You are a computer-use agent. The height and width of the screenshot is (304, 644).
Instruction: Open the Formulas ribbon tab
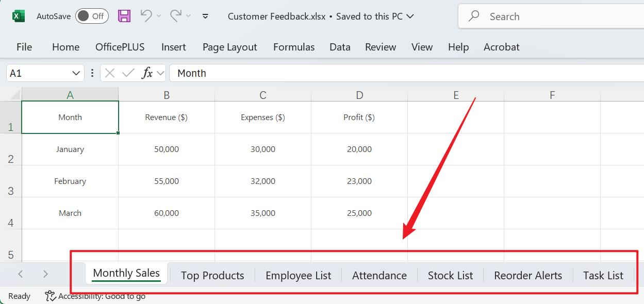pyautogui.click(x=293, y=47)
